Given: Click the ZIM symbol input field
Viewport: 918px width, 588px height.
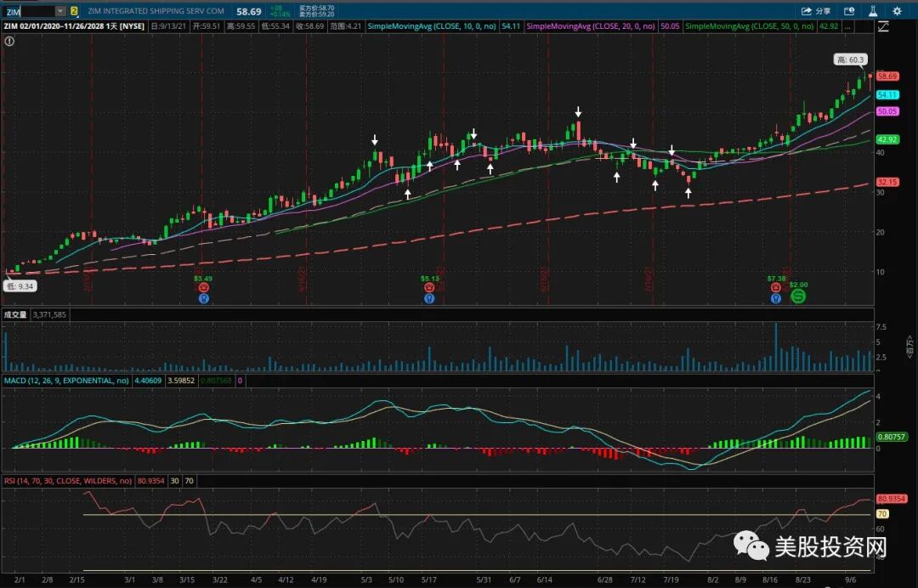Looking at the screenshot, I should point(29,11).
